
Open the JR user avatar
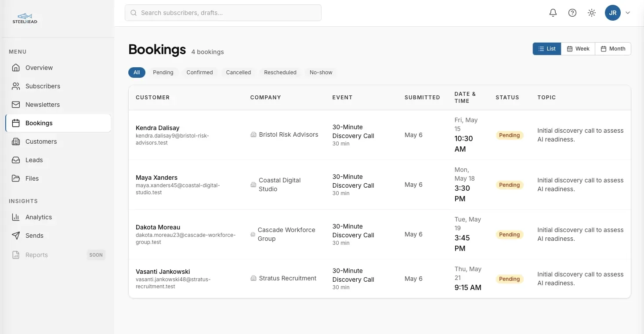point(613,13)
